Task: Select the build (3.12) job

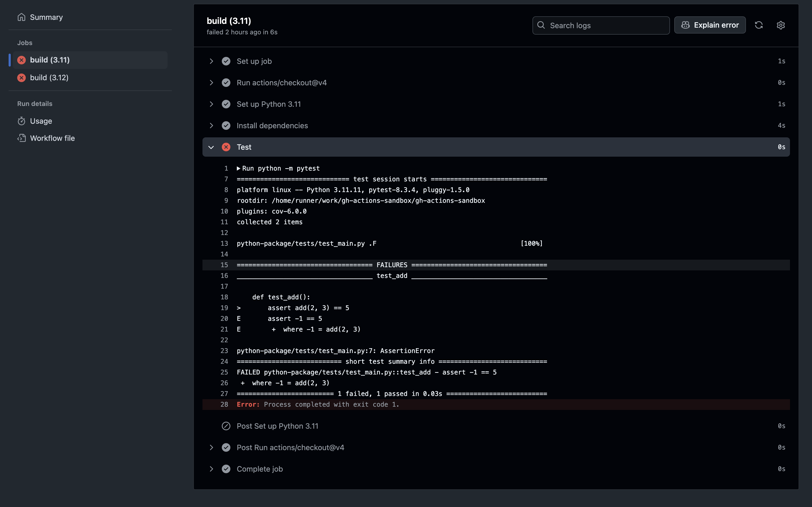Action: (49, 78)
